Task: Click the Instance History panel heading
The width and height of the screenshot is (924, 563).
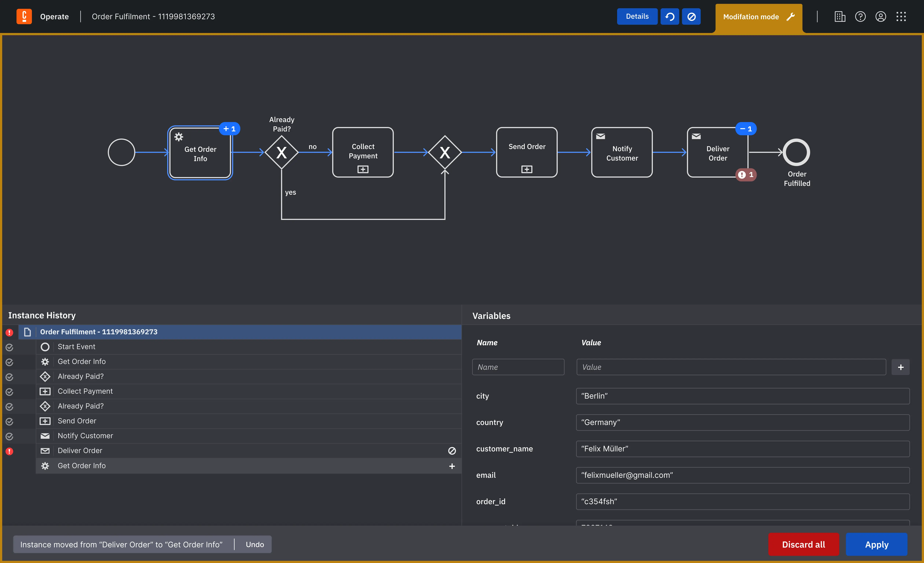Action: 42,315
